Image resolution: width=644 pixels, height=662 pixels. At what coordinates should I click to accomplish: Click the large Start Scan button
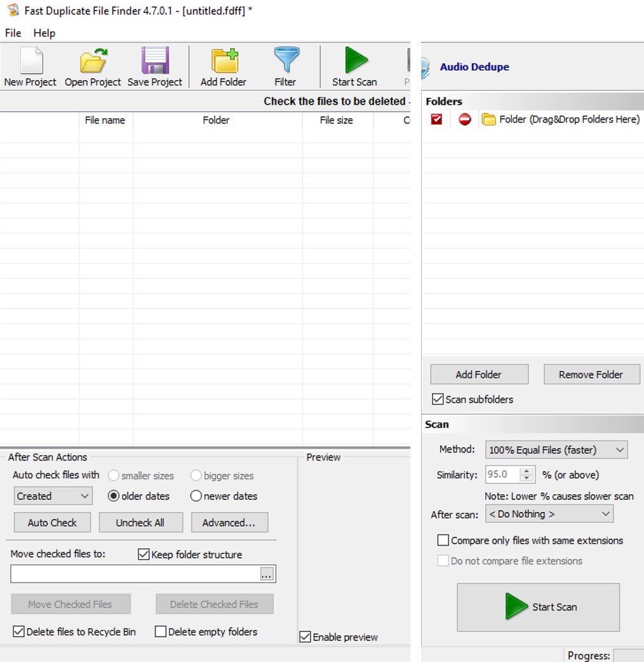(539, 607)
